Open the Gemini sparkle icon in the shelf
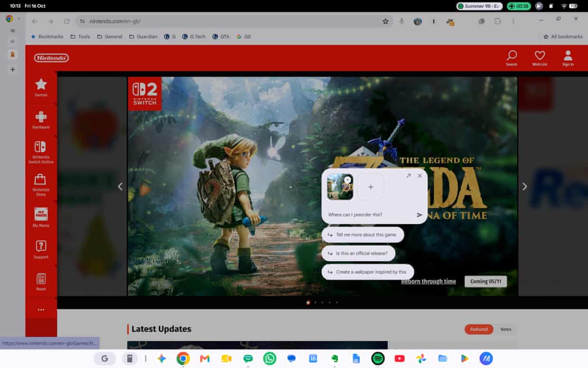588x368 pixels. [x=162, y=359]
